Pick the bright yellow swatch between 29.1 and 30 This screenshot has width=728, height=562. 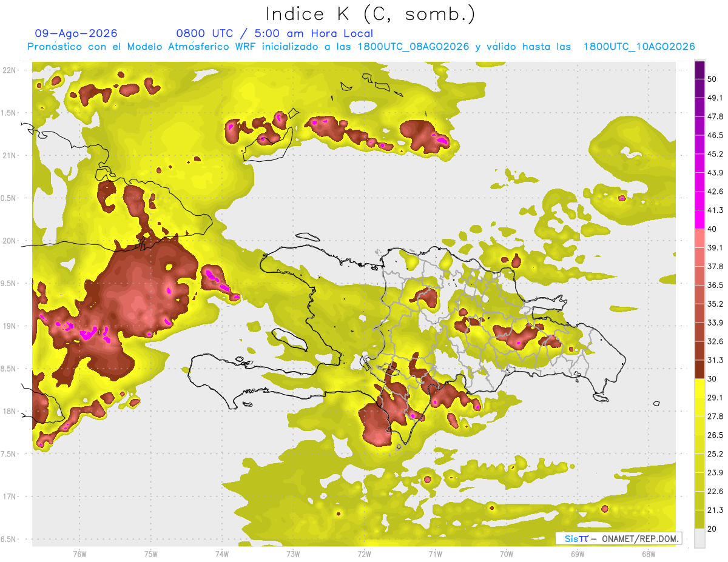(x=699, y=388)
